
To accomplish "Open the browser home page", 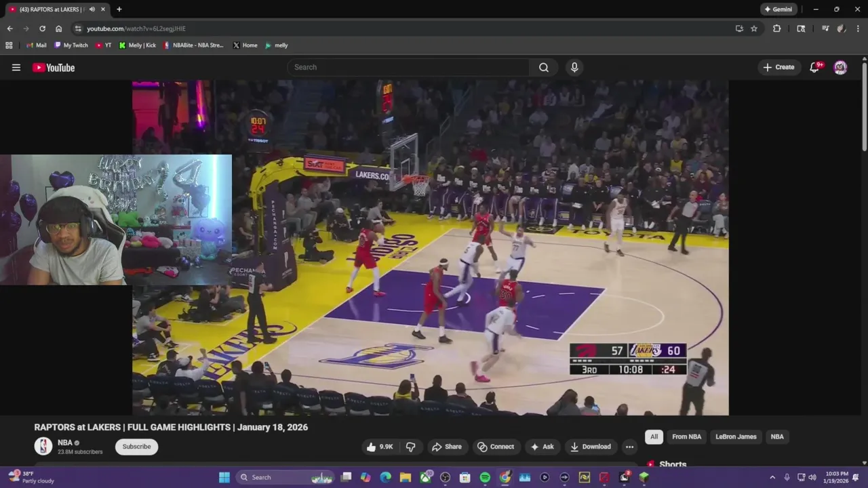I will pyautogui.click(x=59, y=28).
